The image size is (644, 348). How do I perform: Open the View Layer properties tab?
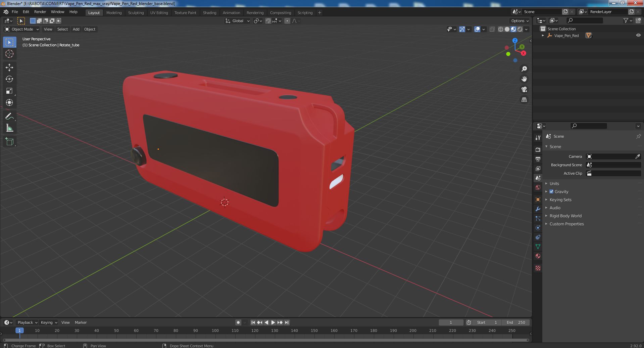click(x=538, y=168)
